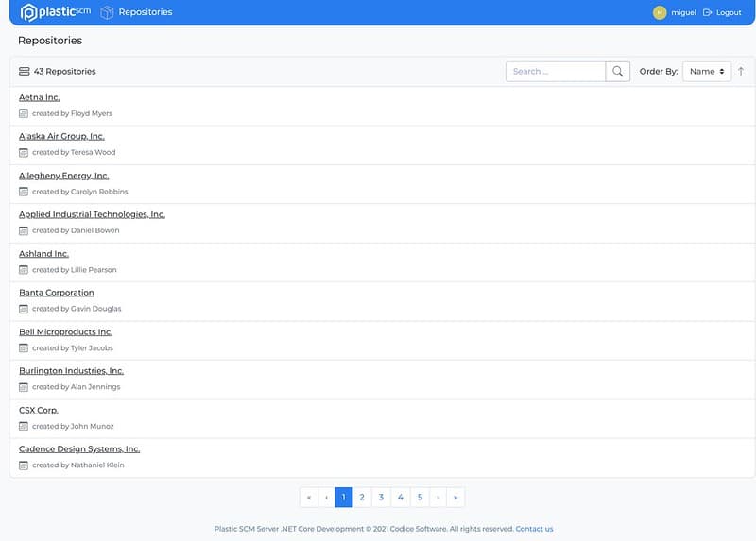Click the miguel username
The image size is (756, 541).
click(683, 12)
